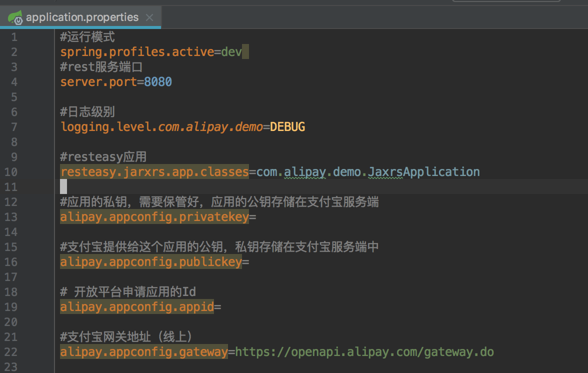Viewport: 588px width, 373px height.
Task: Click line number 20 in the gutter
Action: pyautogui.click(x=11, y=322)
